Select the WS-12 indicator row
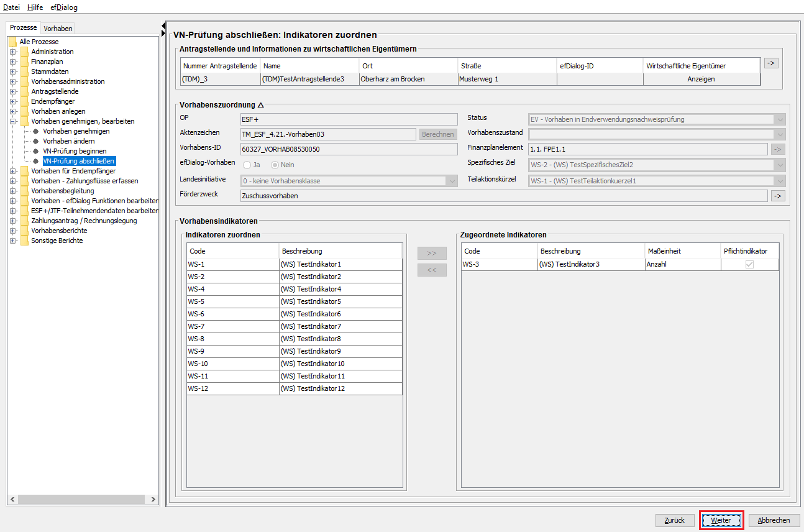The height and width of the screenshot is (532, 804). [295, 388]
